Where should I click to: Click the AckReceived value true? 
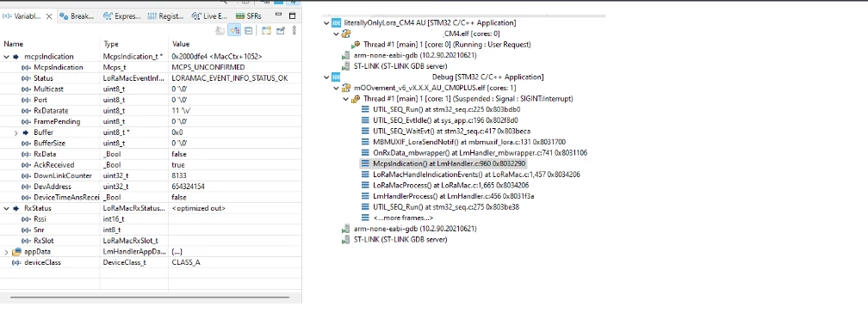179,165
